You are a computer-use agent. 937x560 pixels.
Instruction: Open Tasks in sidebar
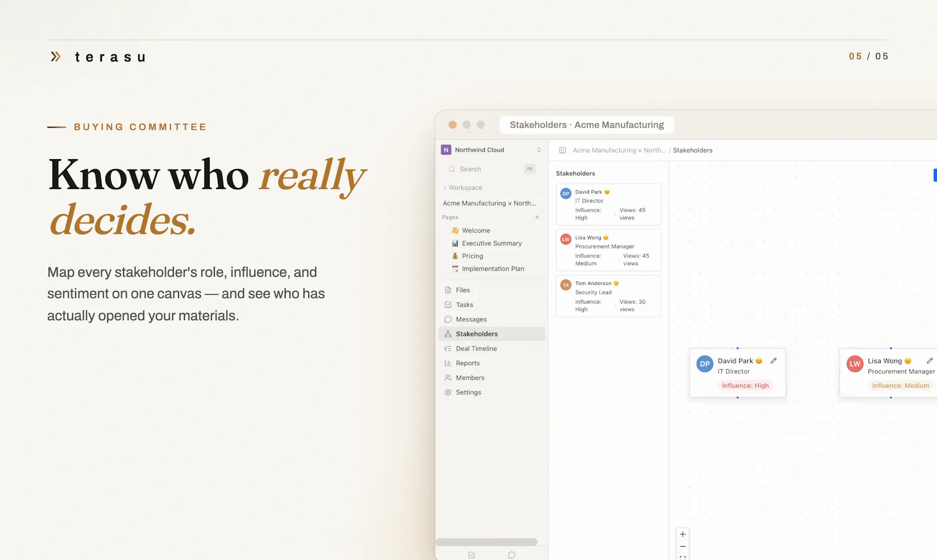click(x=491, y=305)
